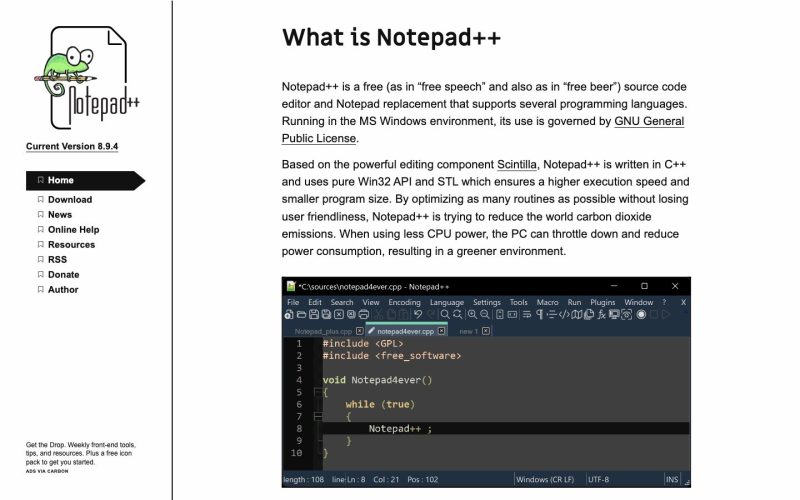Click the Document Map toolbar icon

[x=577, y=314]
